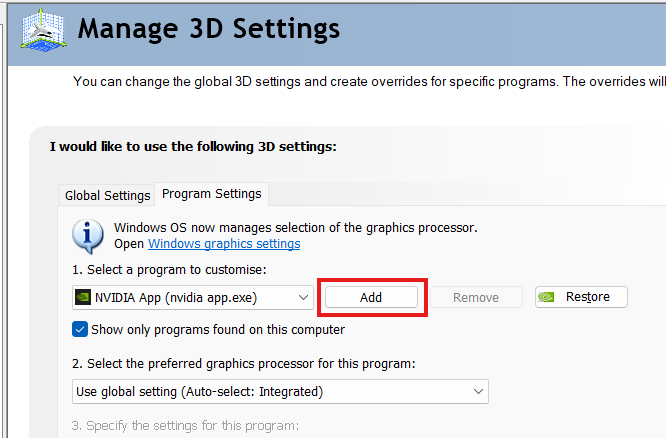Click the 'Manage 3D Settings' title text
This screenshot has width=666, height=438.
[208, 28]
